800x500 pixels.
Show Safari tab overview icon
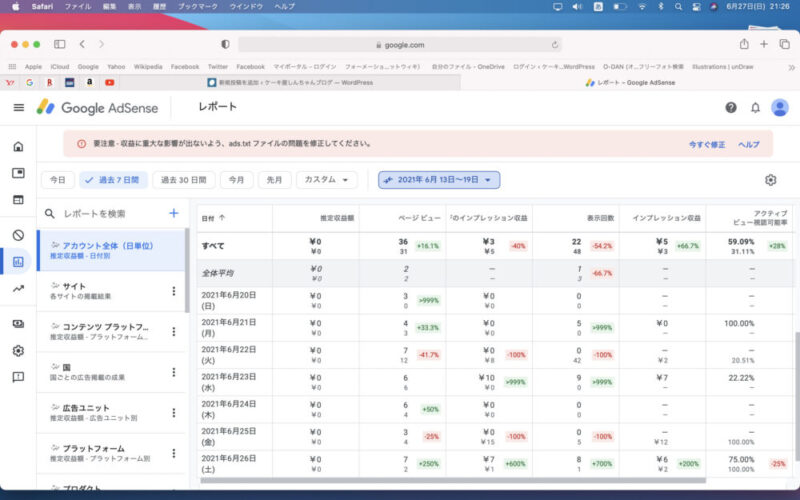[785, 44]
